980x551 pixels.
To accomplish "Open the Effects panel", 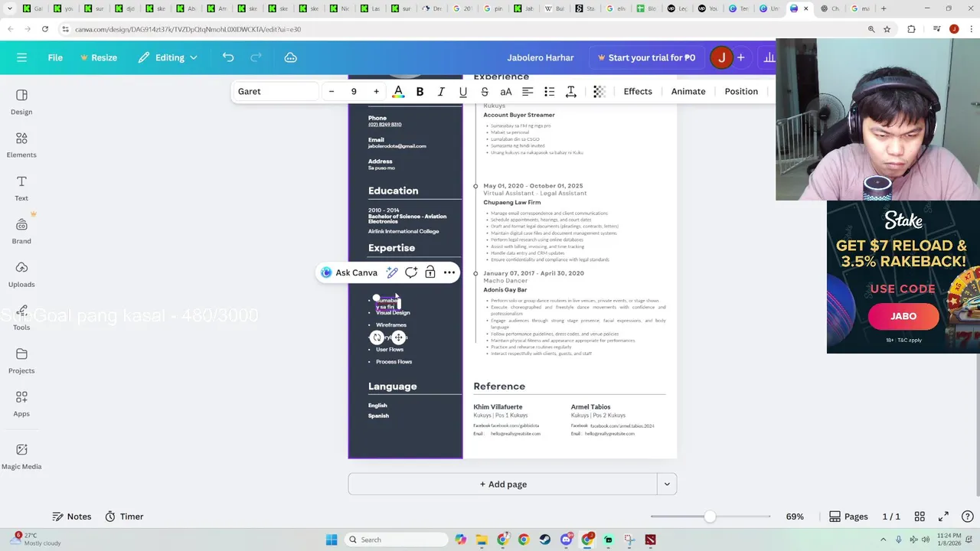I will 638,91.
